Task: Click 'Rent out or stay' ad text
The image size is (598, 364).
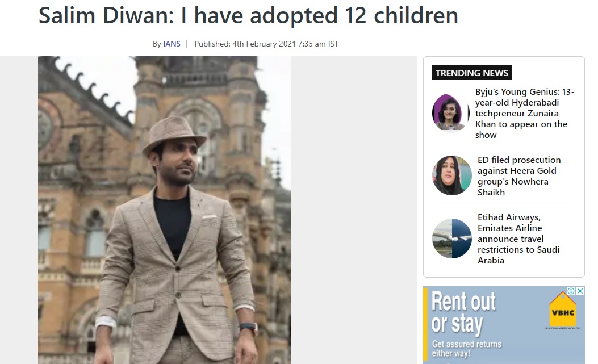Action: tap(463, 312)
